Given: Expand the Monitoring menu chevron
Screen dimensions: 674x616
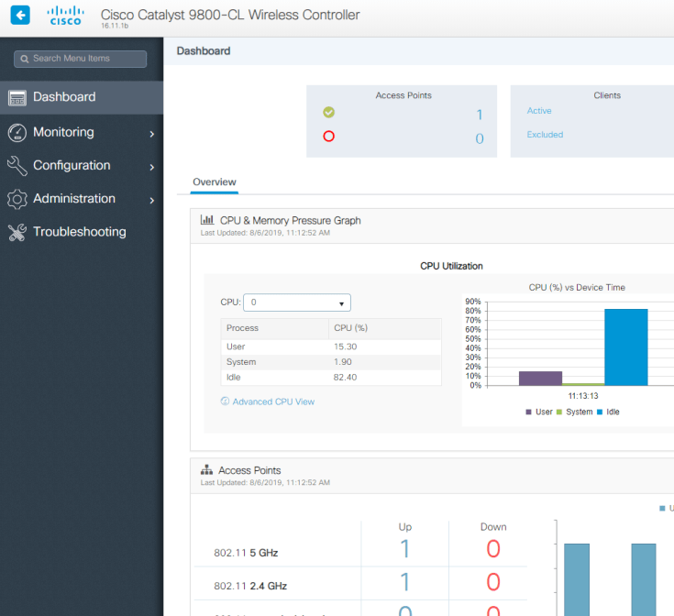Looking at the screenshot, I should pyautogui.click(x=151, y=134).
